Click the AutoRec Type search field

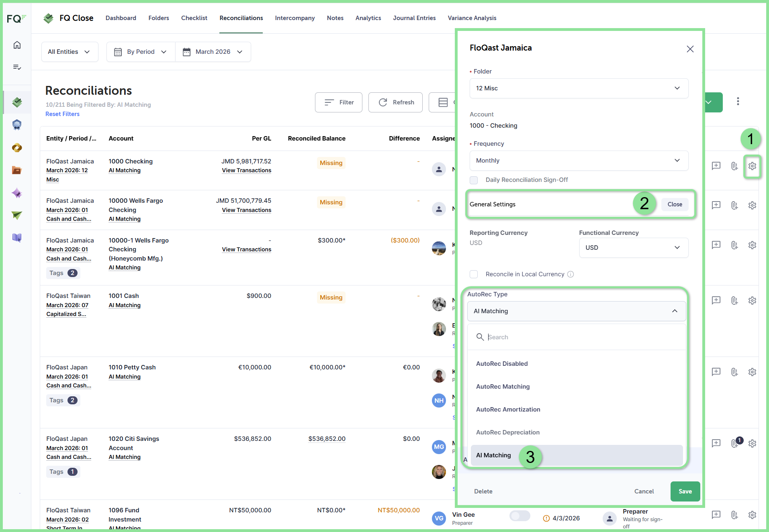click(577, 337)
